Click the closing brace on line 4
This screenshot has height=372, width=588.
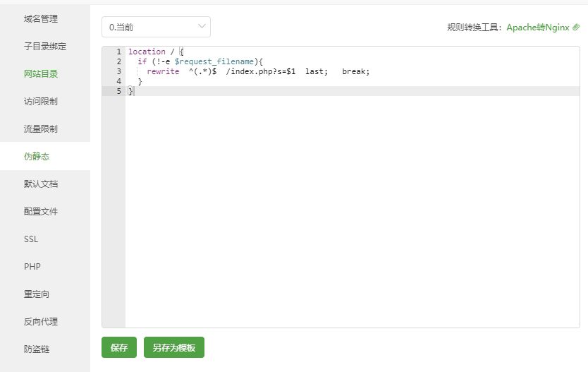coord(140,81)
